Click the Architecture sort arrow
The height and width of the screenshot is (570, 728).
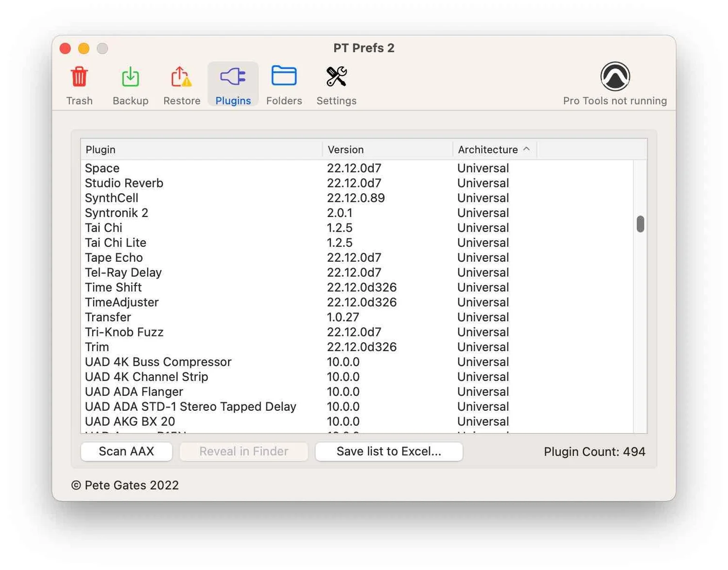(x=527, y=150)
